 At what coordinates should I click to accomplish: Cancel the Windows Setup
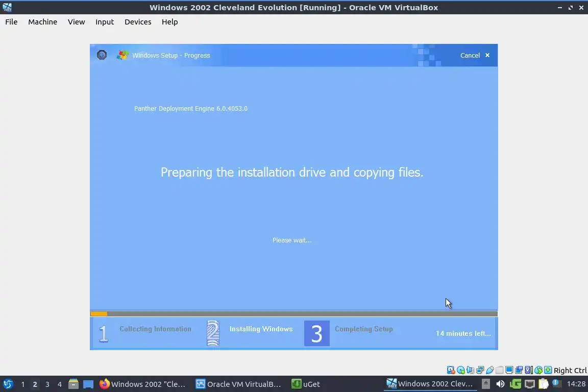(x=470, y=55)
